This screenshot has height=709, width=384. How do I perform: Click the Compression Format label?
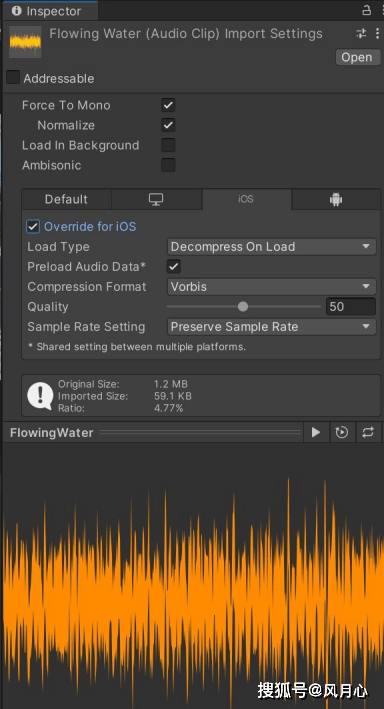(x=87, y=287)
